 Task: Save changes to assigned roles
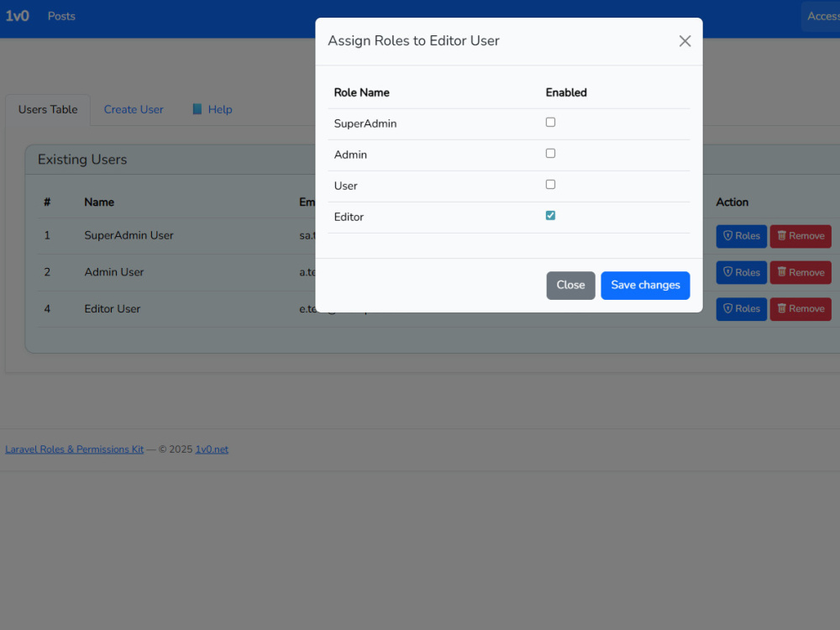[x=645, y=286]
